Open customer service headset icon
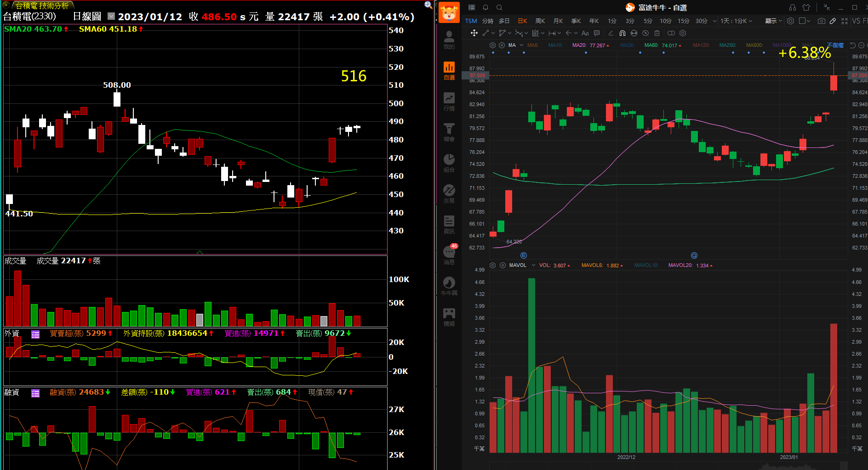 (x=793, y=7)
